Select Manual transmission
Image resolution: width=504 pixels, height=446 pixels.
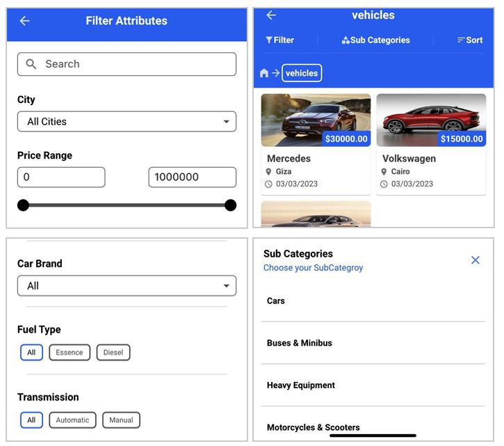pyautogui.click(x=121, y=420)
